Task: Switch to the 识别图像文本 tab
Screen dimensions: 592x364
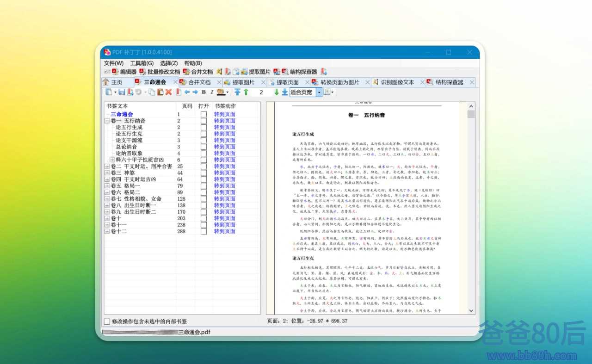Action: click(397, 82)
